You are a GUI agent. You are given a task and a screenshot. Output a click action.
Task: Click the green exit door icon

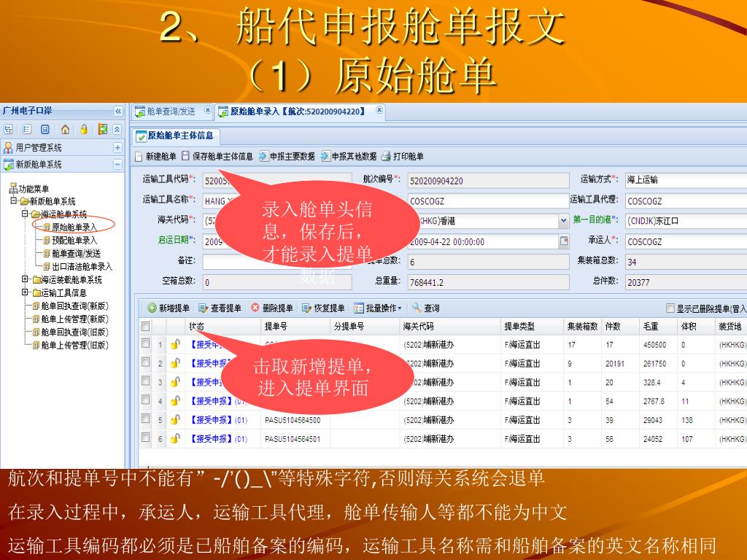pos(102,130)
